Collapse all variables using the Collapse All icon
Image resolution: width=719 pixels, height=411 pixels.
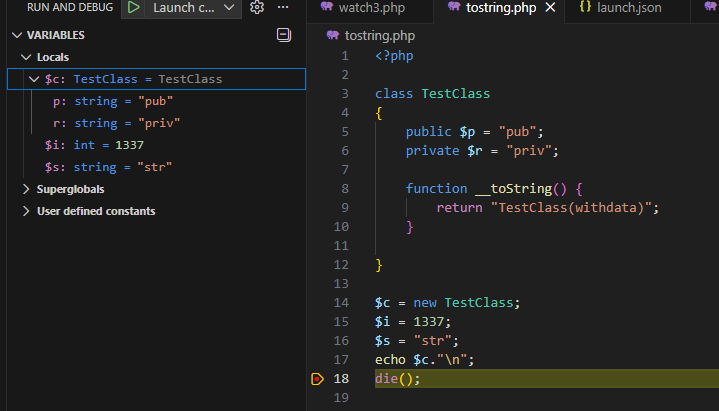click(283, 35)
